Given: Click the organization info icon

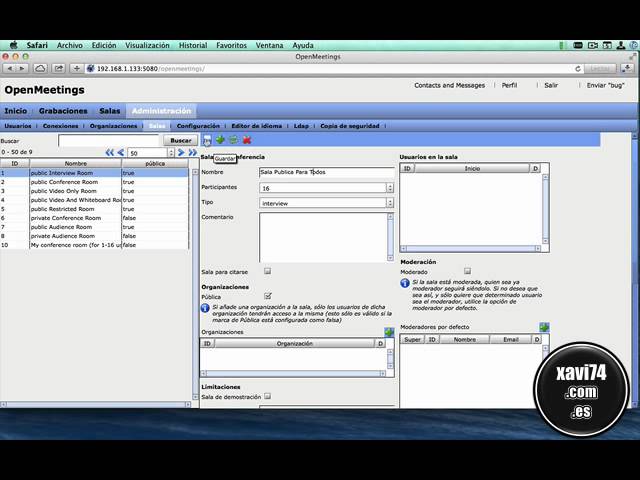Looking at the screenshot, I should (205, 308).
